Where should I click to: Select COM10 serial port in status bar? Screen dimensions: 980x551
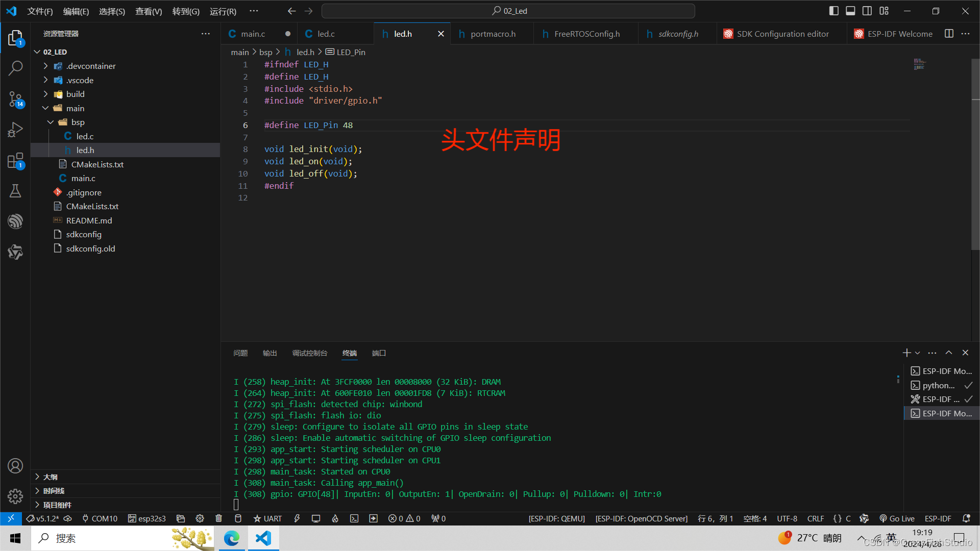tap(100, 518)
